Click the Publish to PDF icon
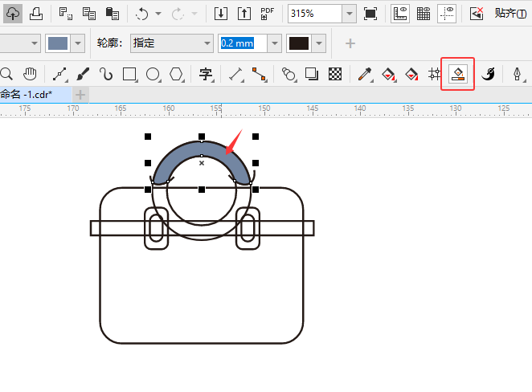The width and height of the screenshot is (532, 392). tap(267, 14)
